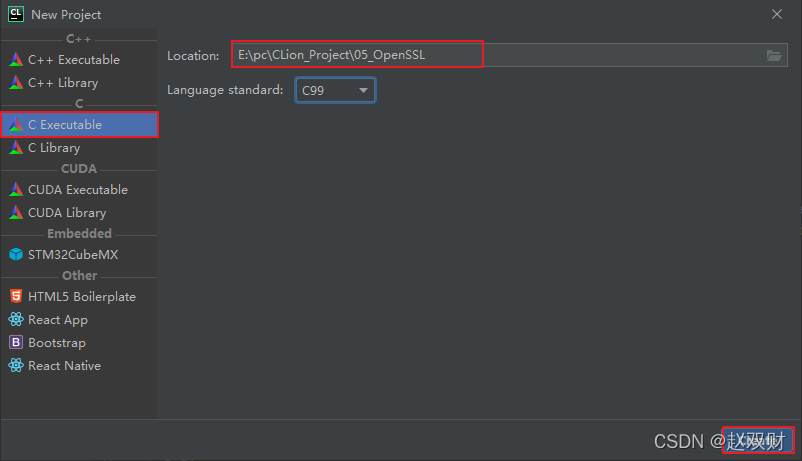802x461 pixels.
Task: Choose the C++ Library project type
Action: click(79, 83)
